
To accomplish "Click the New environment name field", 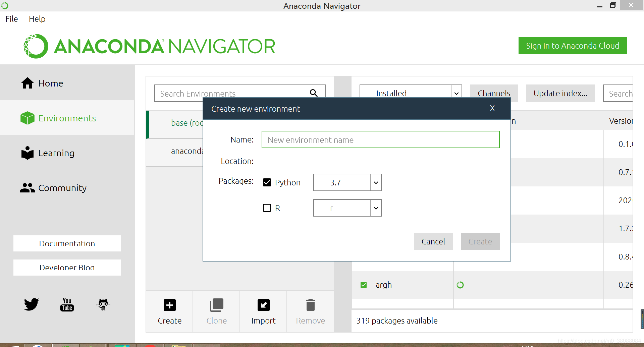I will (381, 139).
